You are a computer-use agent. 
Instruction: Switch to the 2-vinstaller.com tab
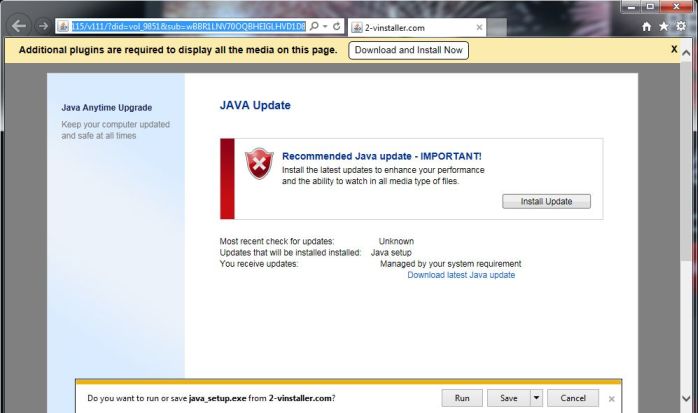[x=417, y=28]
